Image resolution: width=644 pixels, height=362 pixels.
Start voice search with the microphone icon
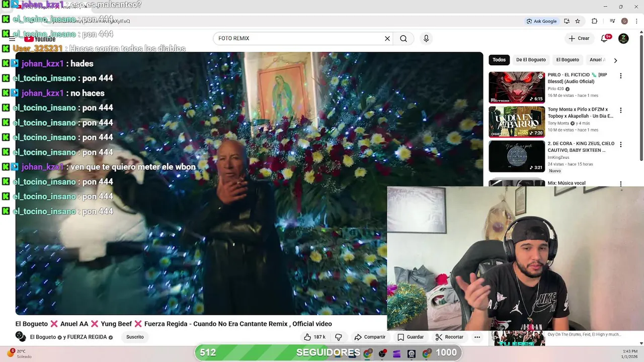click(x=426, y=38)
